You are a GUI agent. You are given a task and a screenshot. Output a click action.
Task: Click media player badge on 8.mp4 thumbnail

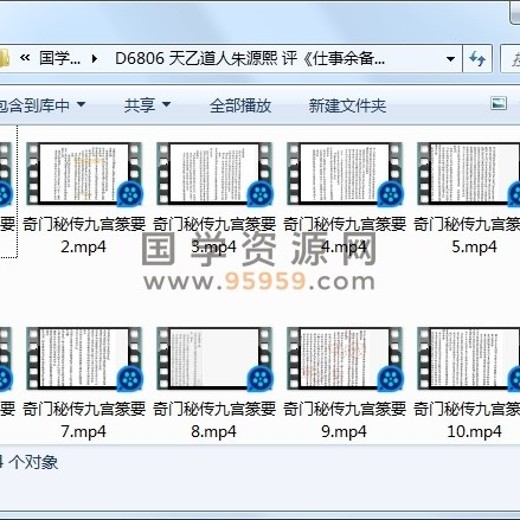(261, 378)
